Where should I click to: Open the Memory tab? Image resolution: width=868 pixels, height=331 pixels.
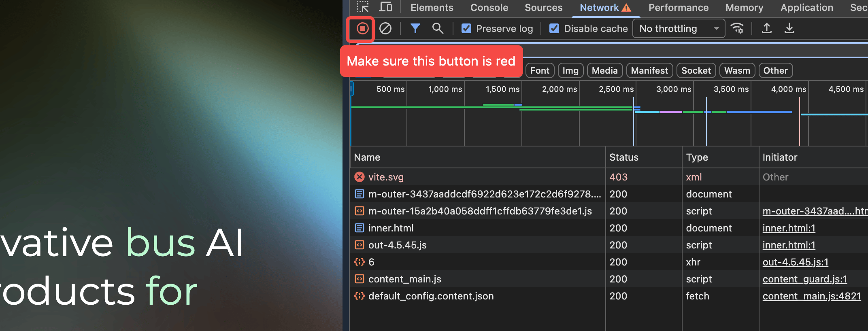tap(744, 8)
